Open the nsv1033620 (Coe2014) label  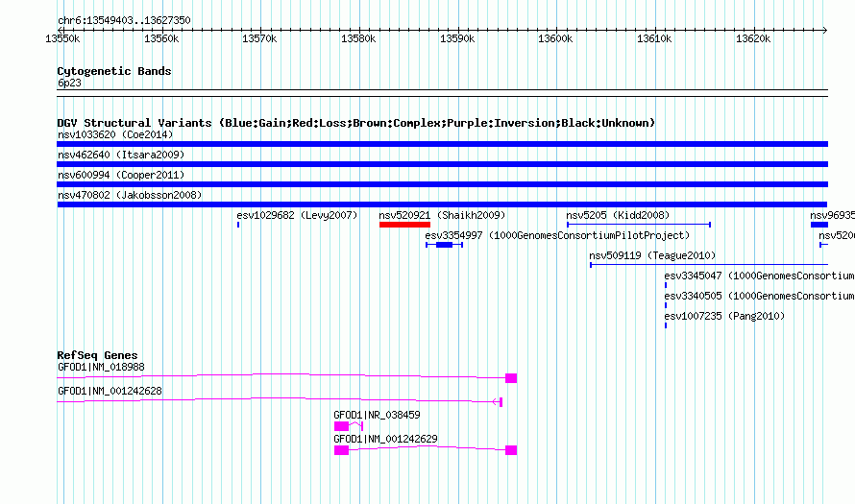tap(115, 134)
